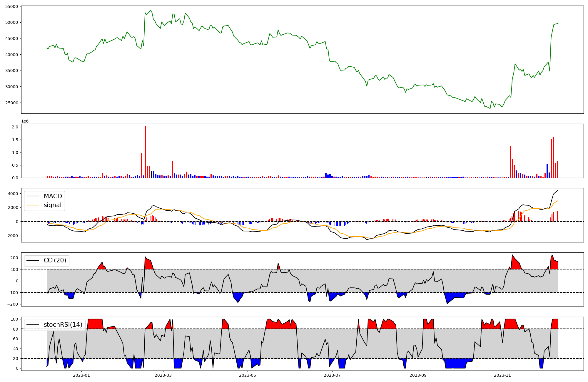Image resolution: width=588 pixels, height=382 pixels.
Task: Click the 4000 tick on MACD axis
Action: pyautogui.click(x=13, y=194)
